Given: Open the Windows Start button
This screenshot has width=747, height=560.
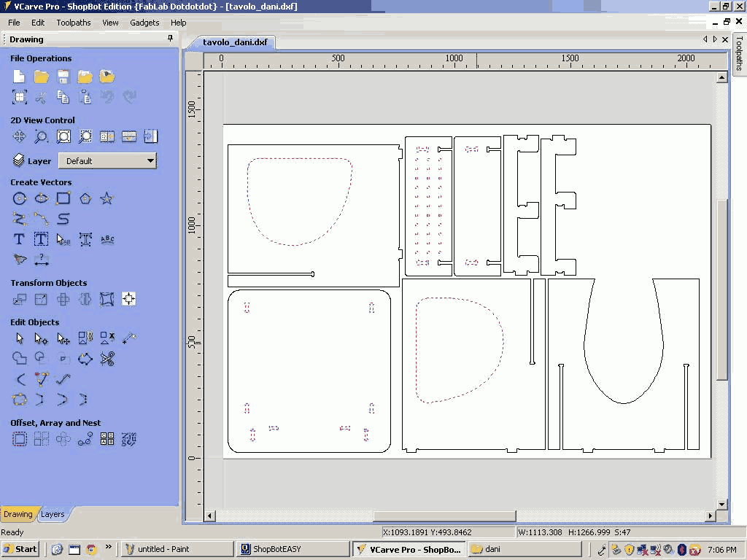Looking at the screenshot, I should (x=20, y=549).
